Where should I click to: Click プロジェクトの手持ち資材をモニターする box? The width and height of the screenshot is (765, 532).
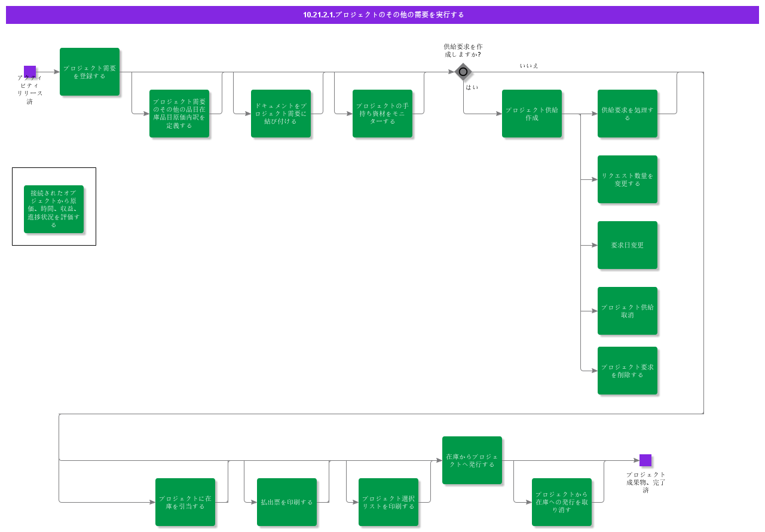tap(382, 114)
